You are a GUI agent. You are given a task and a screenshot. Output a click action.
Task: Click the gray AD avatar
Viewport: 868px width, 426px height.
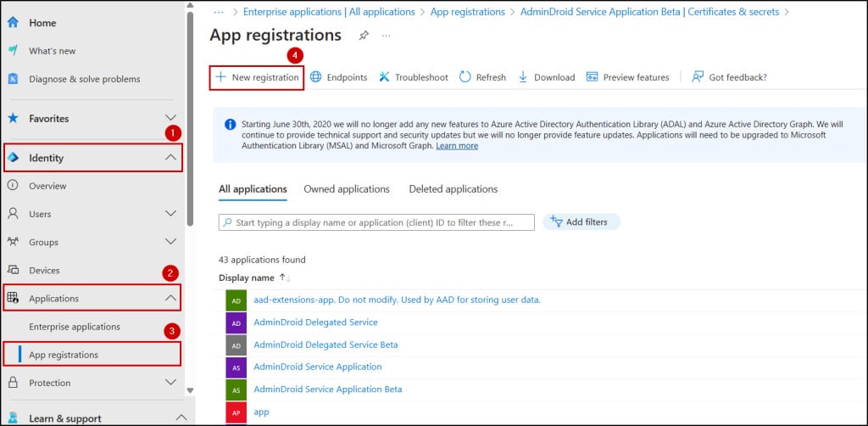236,345
